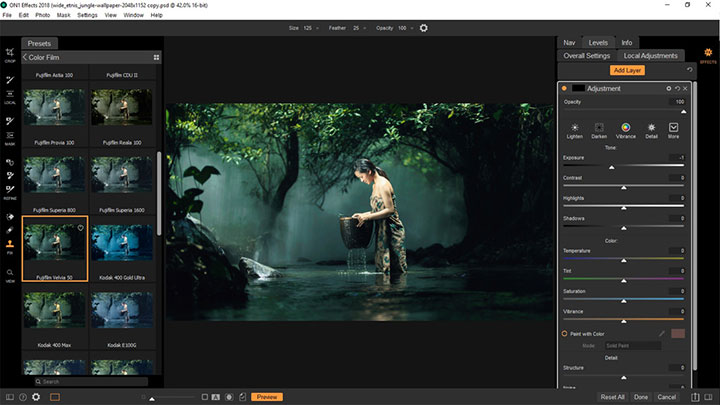Toggle the Adjustment layer on/off circle

click(564, 88)
